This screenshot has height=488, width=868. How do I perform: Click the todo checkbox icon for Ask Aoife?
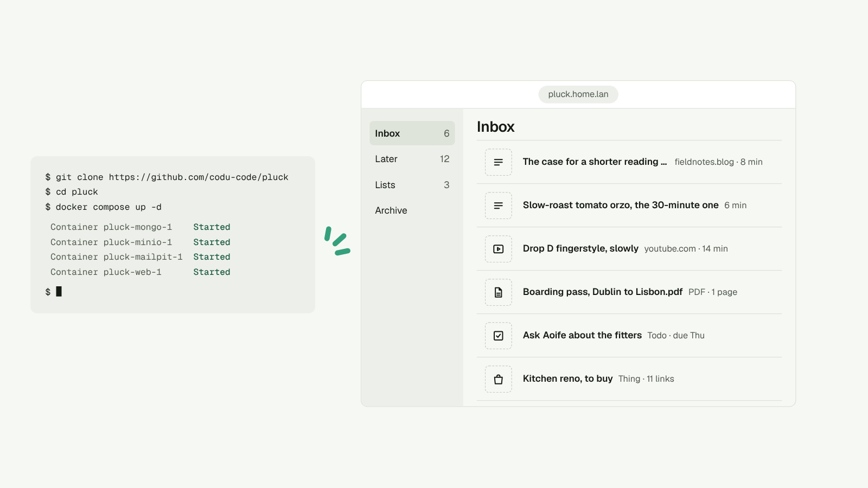pos(498,336)
